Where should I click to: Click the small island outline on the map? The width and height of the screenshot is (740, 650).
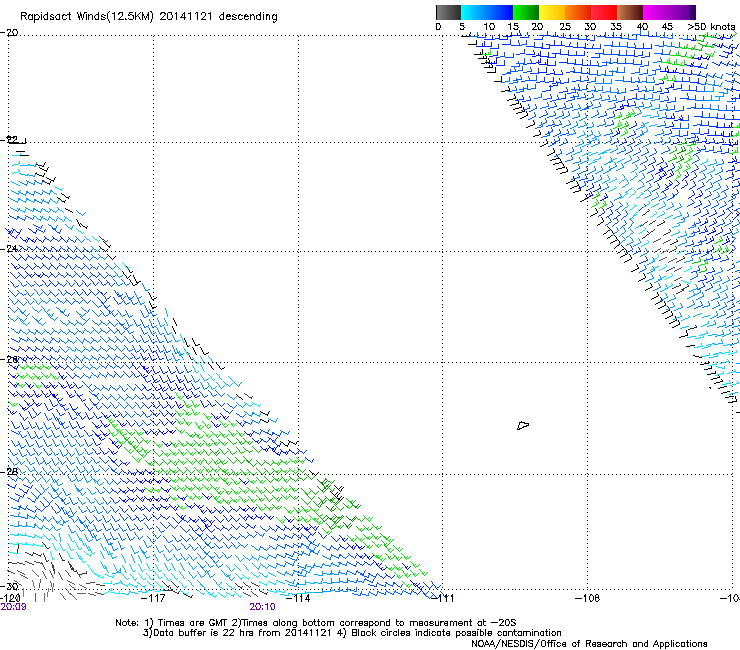(x=523, y=425)
